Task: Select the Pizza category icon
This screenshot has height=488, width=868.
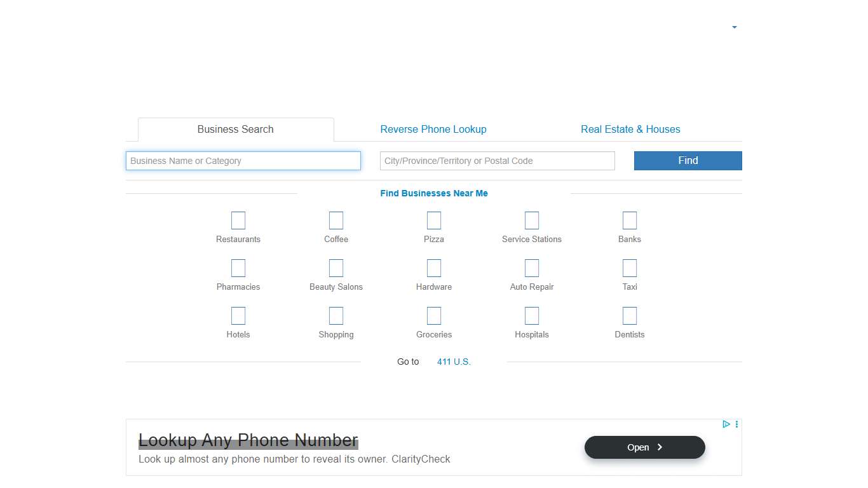Action: (x=433, y=220)
